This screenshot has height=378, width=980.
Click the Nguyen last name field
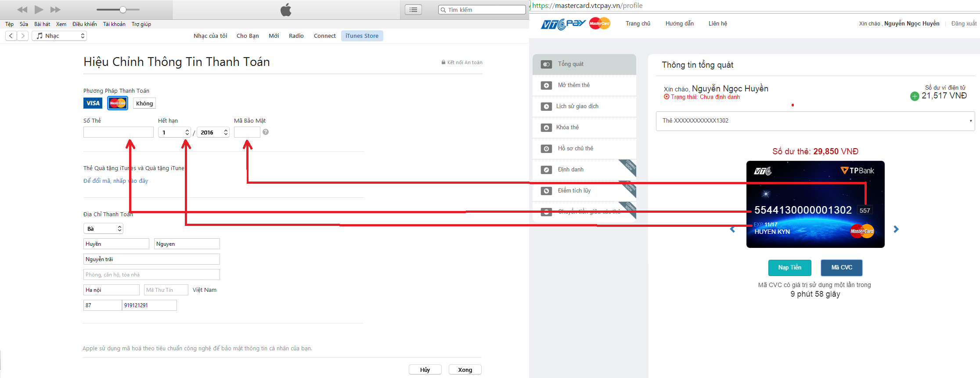pos(187,244)
